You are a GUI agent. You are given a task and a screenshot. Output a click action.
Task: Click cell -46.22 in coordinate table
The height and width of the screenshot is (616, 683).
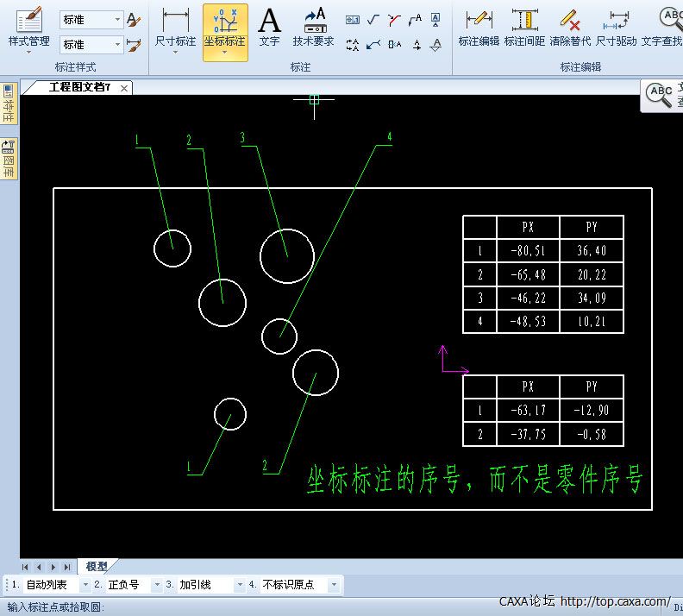coord(528,298)
